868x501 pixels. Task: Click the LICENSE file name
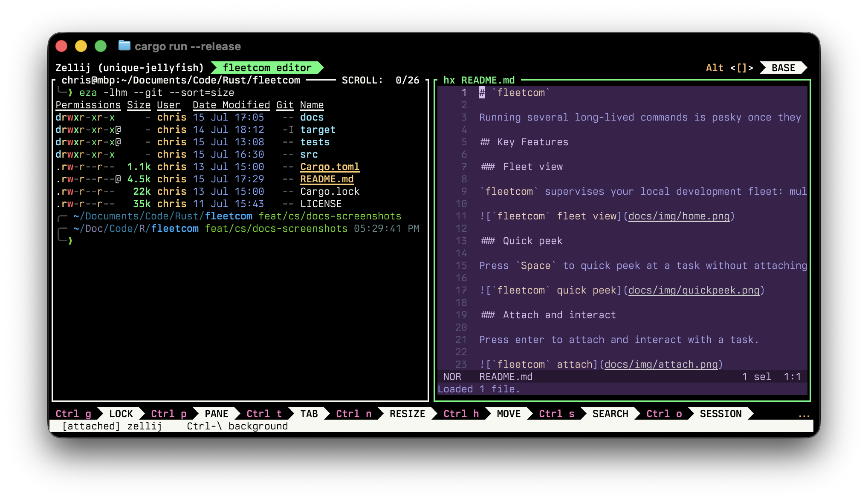tap(321, 204)
